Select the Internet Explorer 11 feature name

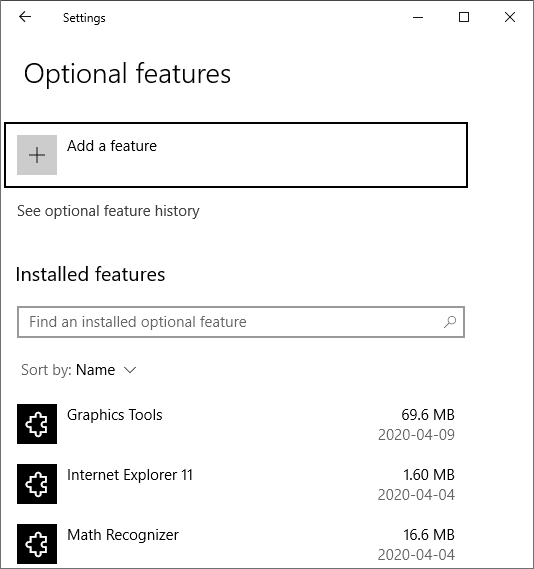click(130, 475)
